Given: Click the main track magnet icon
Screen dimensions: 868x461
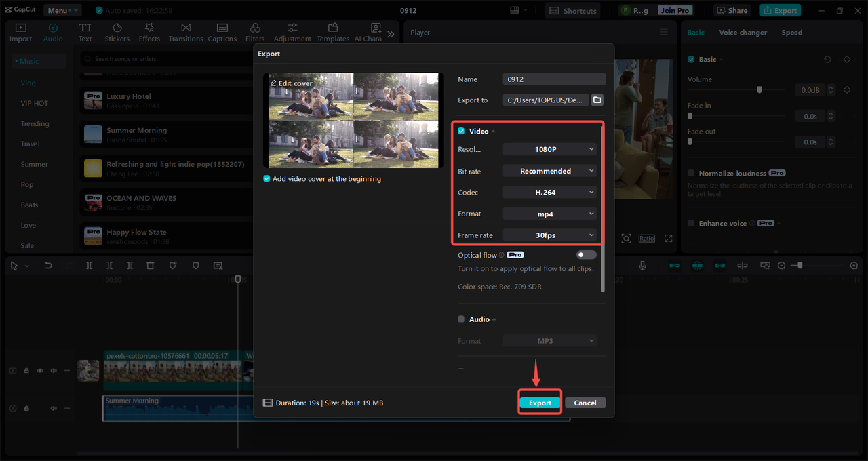Looking at the screenshot, I should pyautogui.click(x=675, y=266).
